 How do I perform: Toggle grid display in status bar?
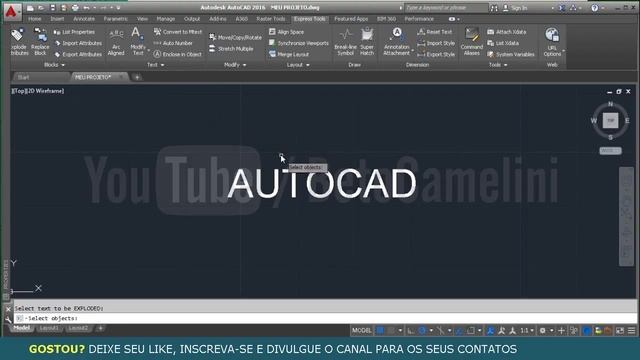pos(380,331)
